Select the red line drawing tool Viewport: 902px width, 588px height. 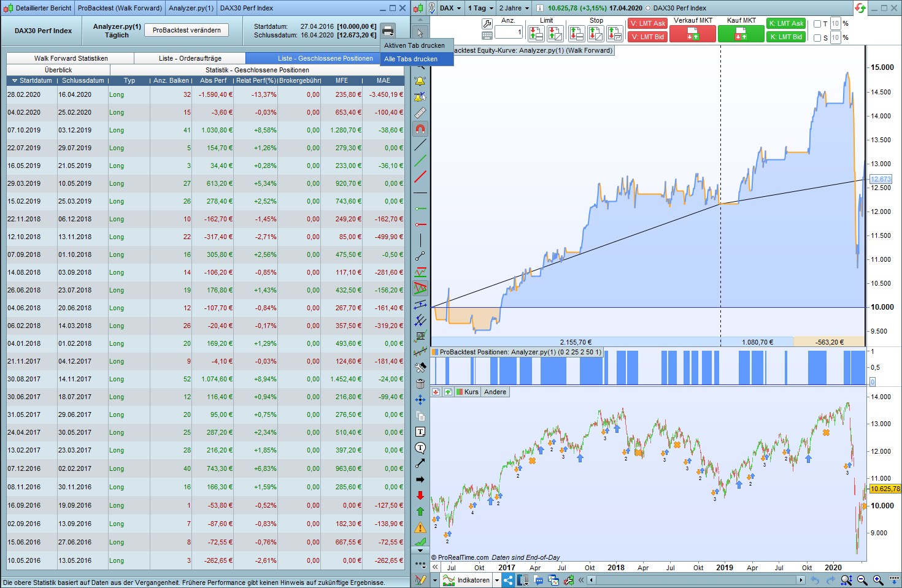pos(420,177)
